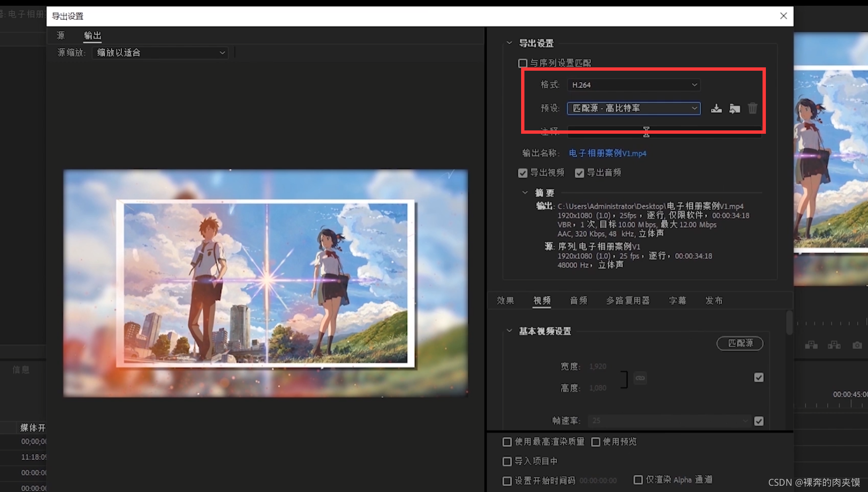Switch to the Output tab
Viewport: 868px width, 492px height.
click(x=93, y=35)
